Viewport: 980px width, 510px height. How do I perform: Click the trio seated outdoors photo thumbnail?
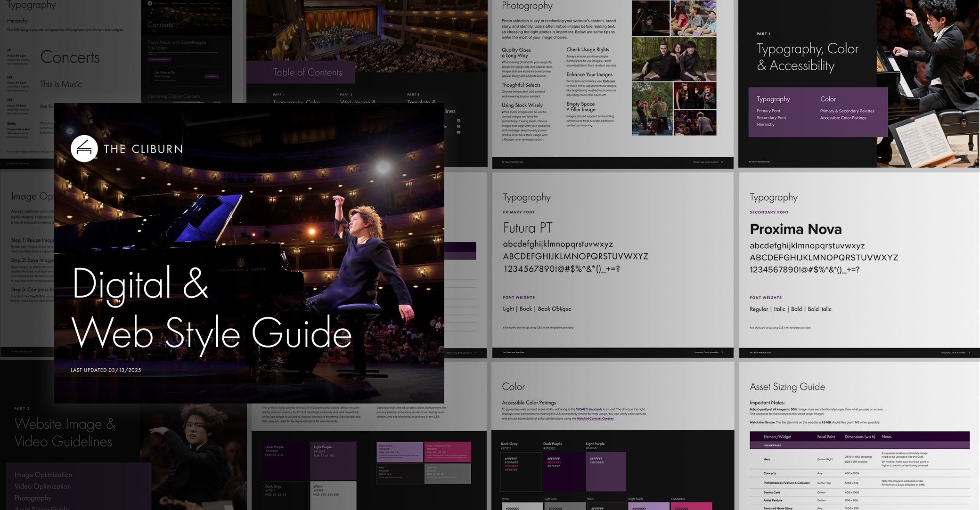click(673, 60)
